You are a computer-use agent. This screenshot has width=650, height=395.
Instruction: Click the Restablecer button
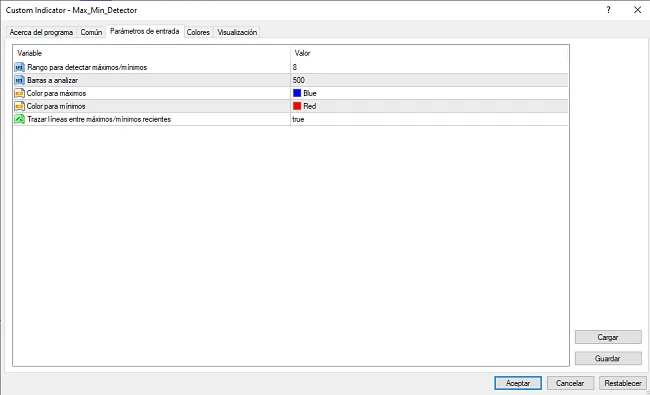coord(623,383)
